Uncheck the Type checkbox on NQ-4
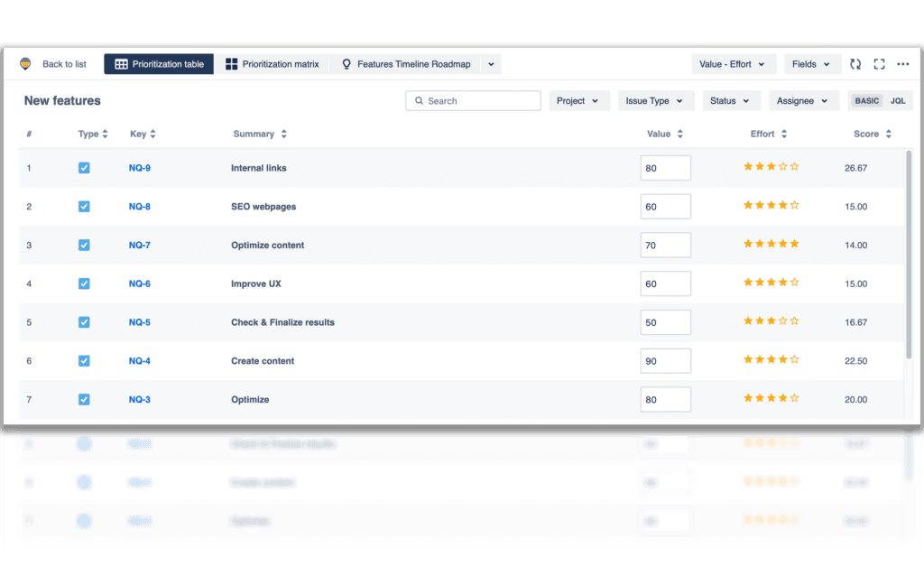Screen dimensions: 924x576 coord(84,360)
